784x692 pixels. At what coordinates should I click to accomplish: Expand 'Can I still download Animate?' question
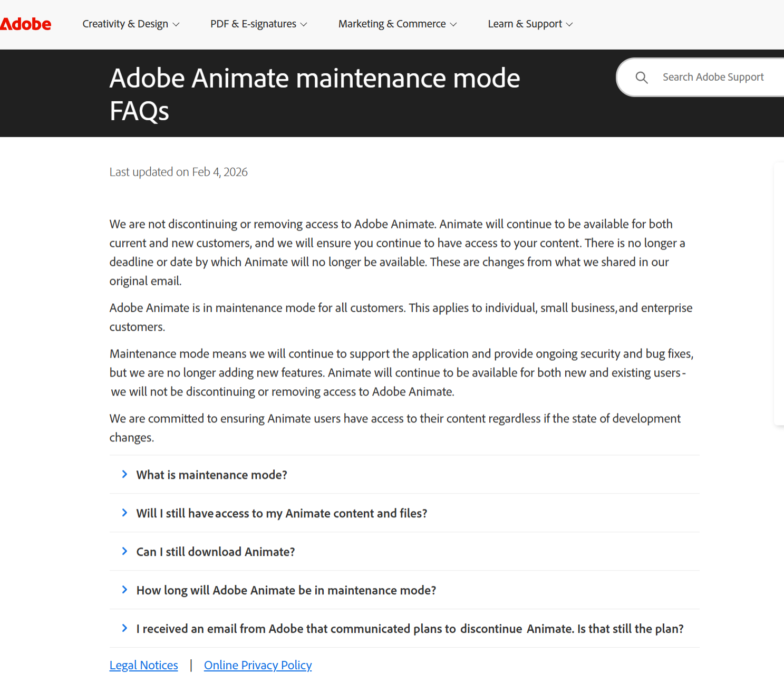coord(215,552)
